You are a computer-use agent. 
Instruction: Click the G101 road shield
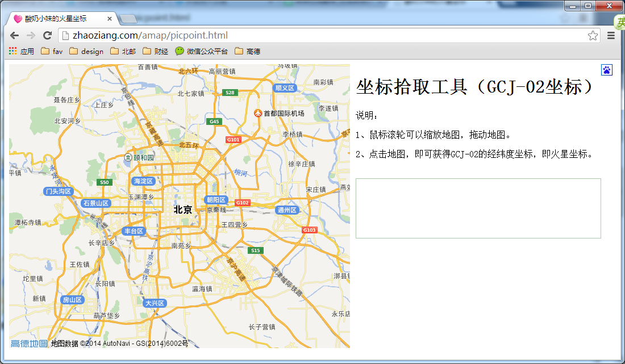233,140
